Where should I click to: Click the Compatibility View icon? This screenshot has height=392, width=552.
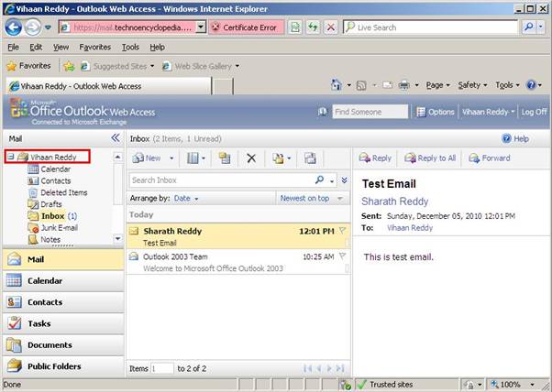(295, 27)
